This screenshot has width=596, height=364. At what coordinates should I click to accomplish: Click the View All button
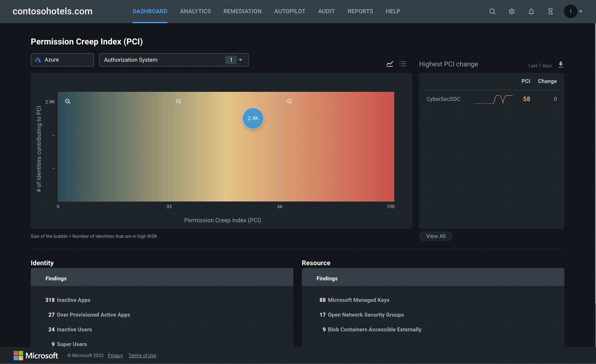pyautogui.click(x=436, y=236)
